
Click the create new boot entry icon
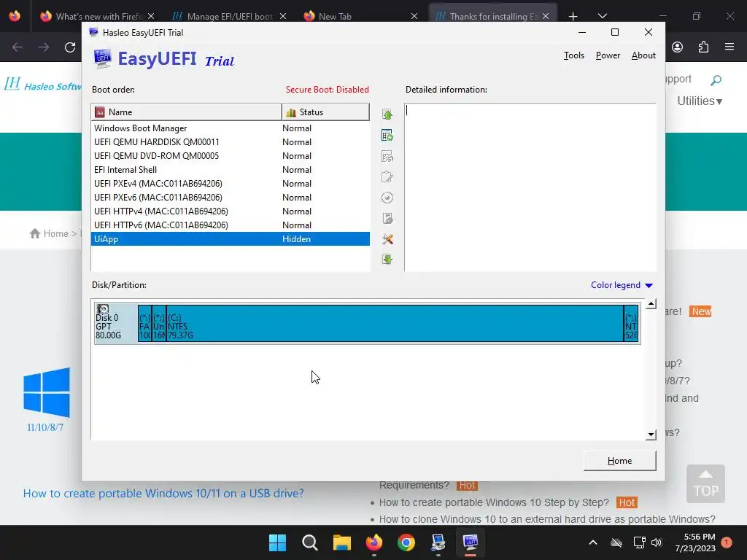click(387, 135)
